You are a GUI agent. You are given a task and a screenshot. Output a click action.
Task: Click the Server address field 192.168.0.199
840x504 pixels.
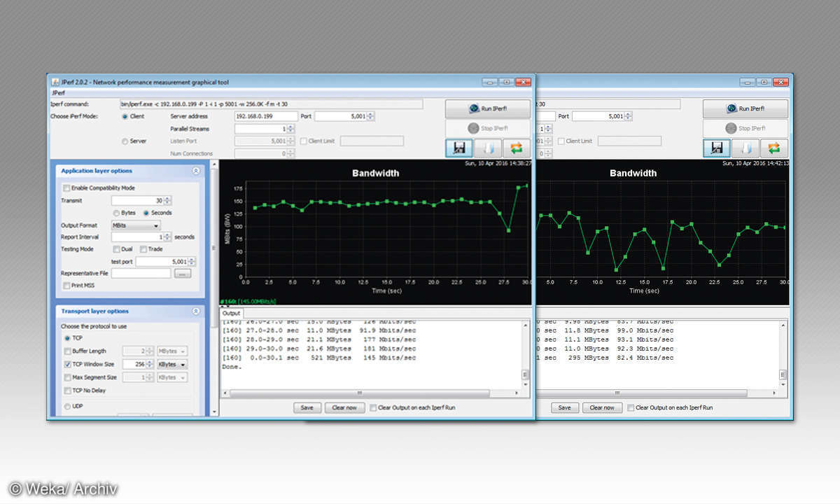point(265,116)
